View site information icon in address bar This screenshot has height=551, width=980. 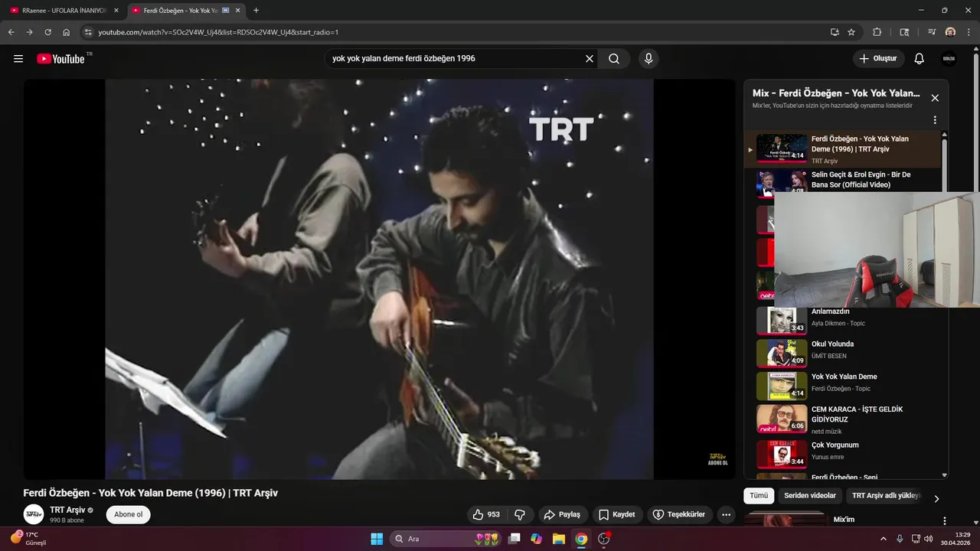coord(88,32)
